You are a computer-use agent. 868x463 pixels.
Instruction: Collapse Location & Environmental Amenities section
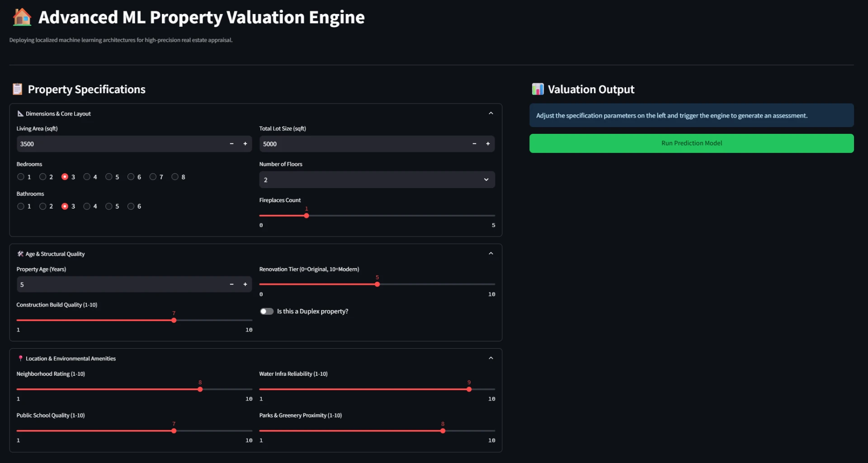(x=491, y=358)
